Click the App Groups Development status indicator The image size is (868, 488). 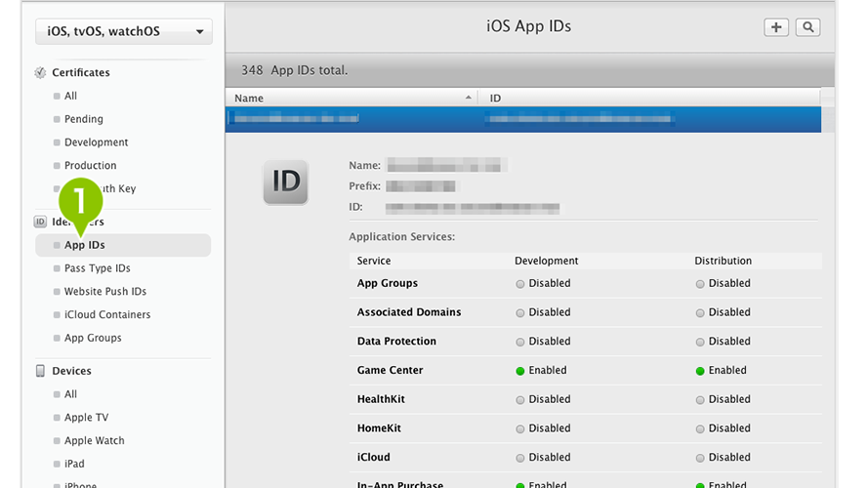point(519,284)
